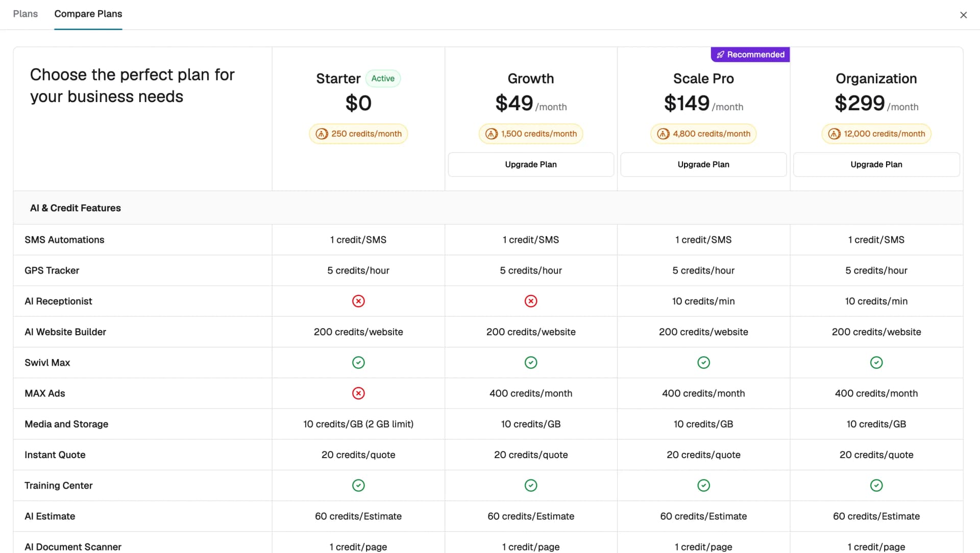Click the Active badge next to Starter
Screen dimensions: 980x553
point(383,79)
